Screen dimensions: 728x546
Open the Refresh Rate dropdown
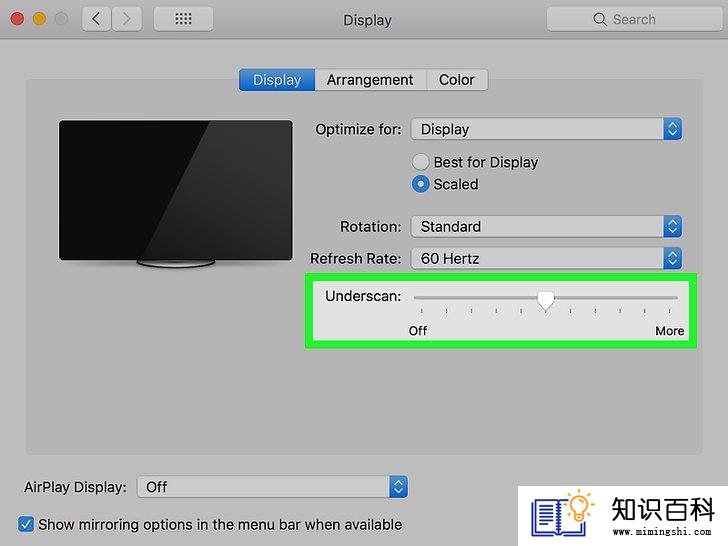[546, 259]
